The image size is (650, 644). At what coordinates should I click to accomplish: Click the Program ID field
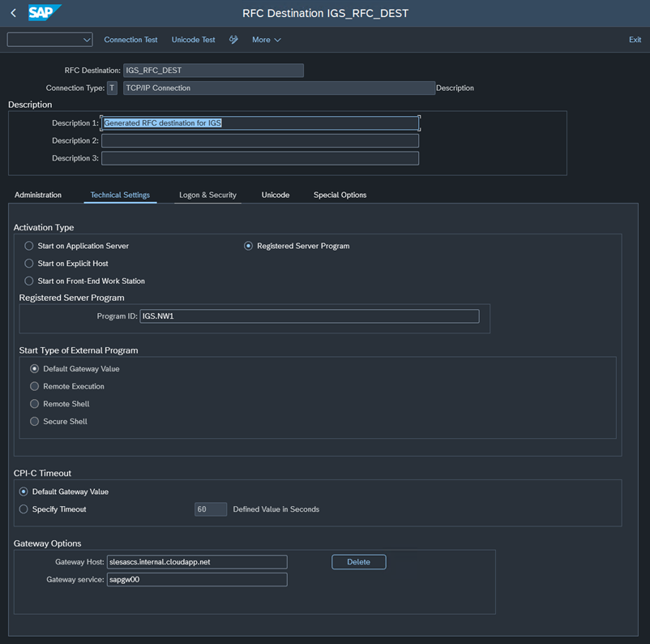310,316
